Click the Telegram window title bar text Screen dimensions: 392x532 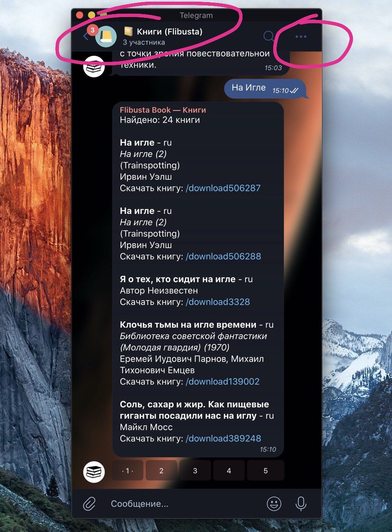(196, 15)
